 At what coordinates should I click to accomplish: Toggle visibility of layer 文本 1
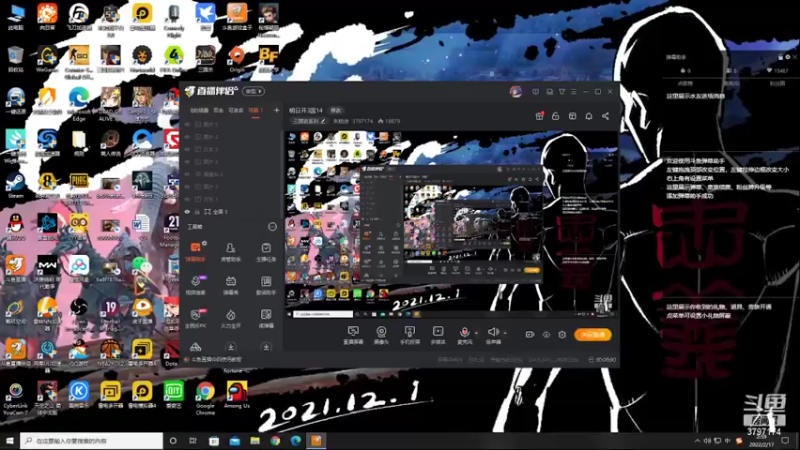point(187,199)
